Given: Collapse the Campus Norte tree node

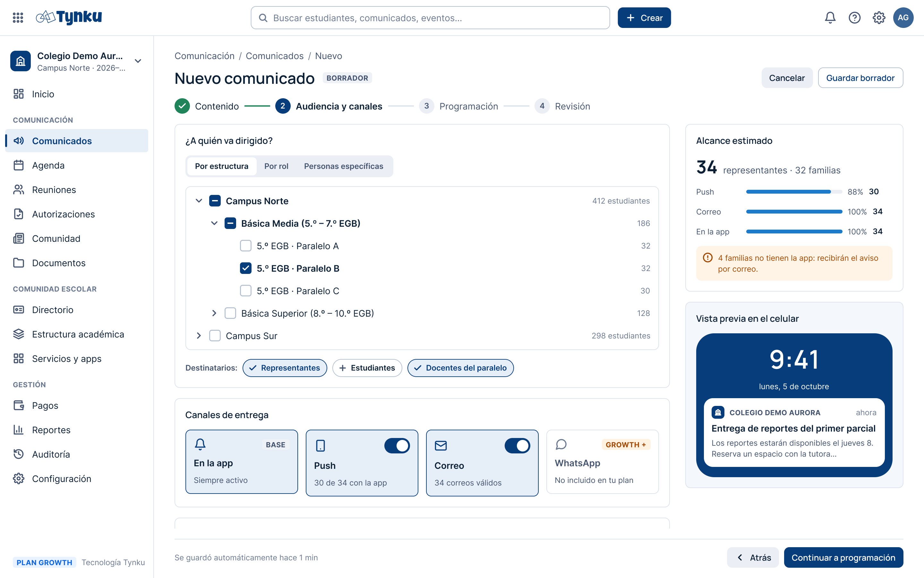Looking at the screenshot, I should (x=199, y=201).
